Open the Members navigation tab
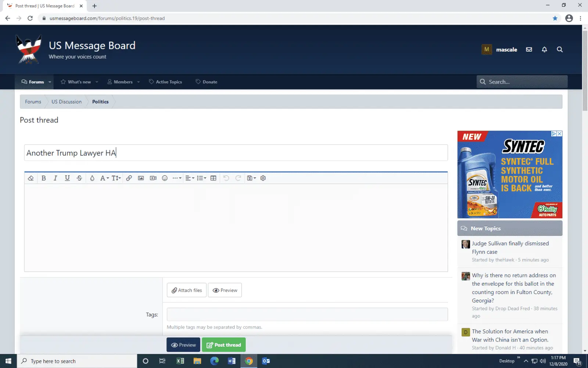This screenshot has height=368, width=588. tap(120, 82)
